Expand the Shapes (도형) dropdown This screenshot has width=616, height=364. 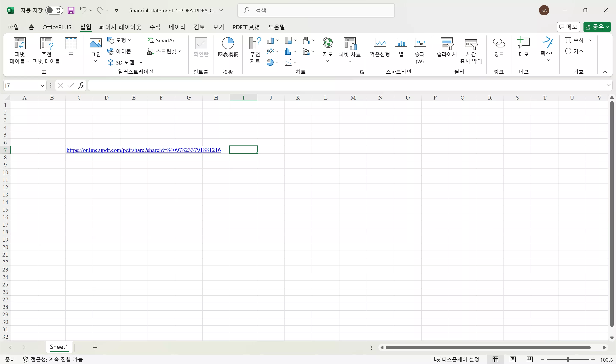[x=129, y=40]
